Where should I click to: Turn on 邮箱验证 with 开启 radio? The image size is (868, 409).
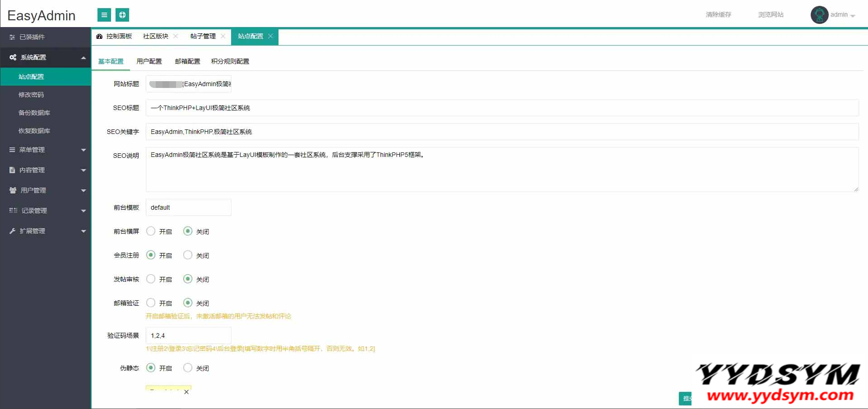point(151,303)
